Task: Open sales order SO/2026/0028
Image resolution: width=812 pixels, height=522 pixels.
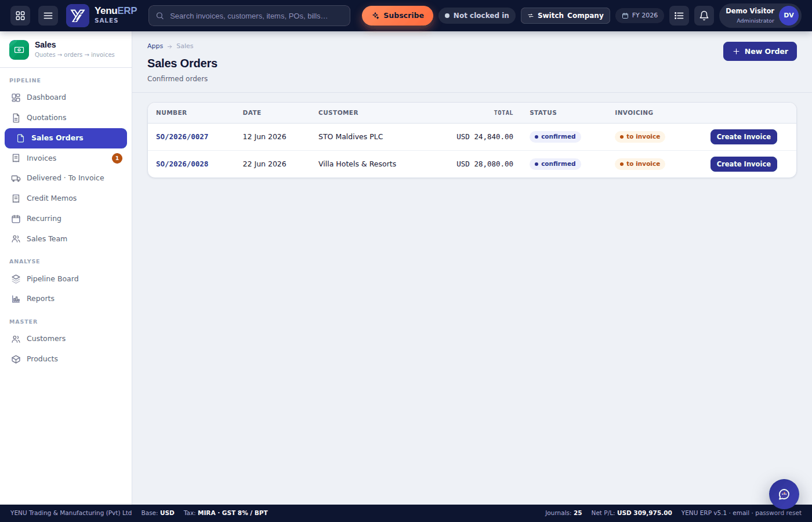Action: coord(182,164)
